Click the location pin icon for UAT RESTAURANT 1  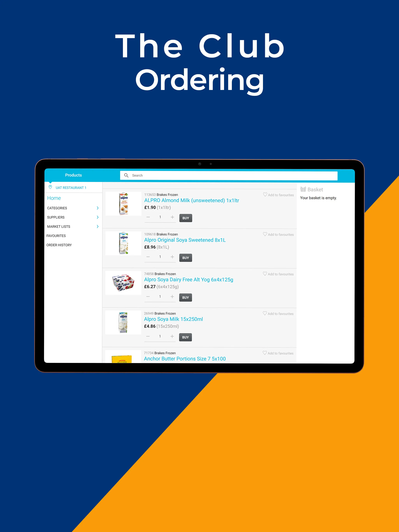(x=51, y=188)
